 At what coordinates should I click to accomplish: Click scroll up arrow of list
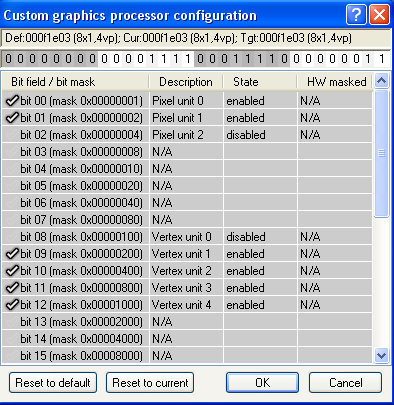tap(381, 81)
